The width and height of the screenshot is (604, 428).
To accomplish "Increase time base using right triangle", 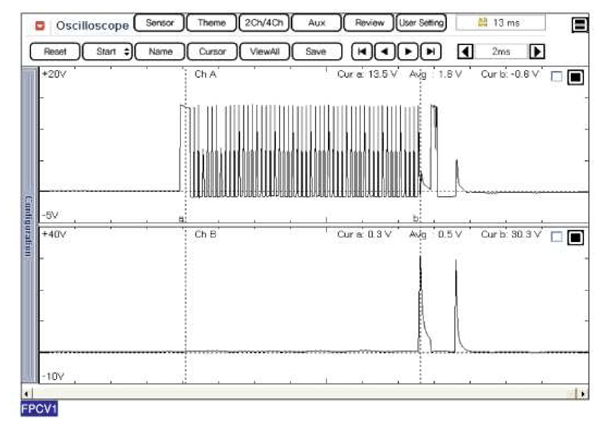I will pos(537,51).
